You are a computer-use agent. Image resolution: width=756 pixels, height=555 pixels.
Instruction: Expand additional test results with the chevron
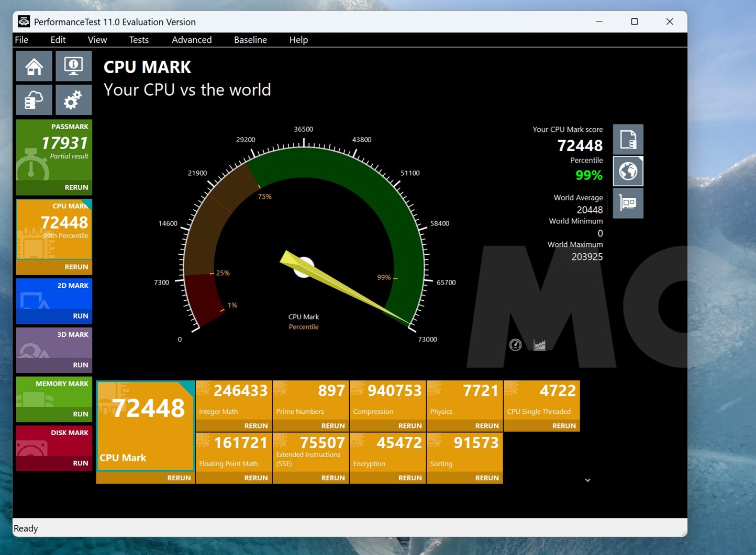(x=587, y=480)
